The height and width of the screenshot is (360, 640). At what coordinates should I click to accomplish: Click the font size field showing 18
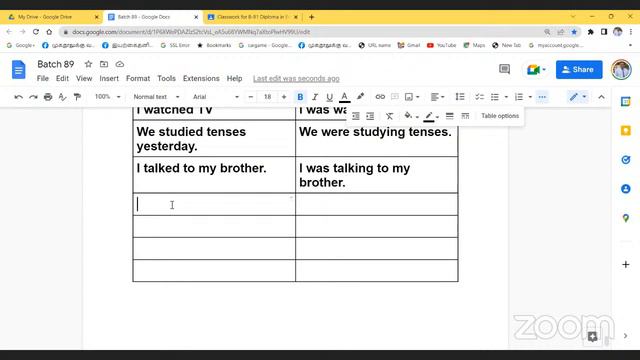coord(267,97)
